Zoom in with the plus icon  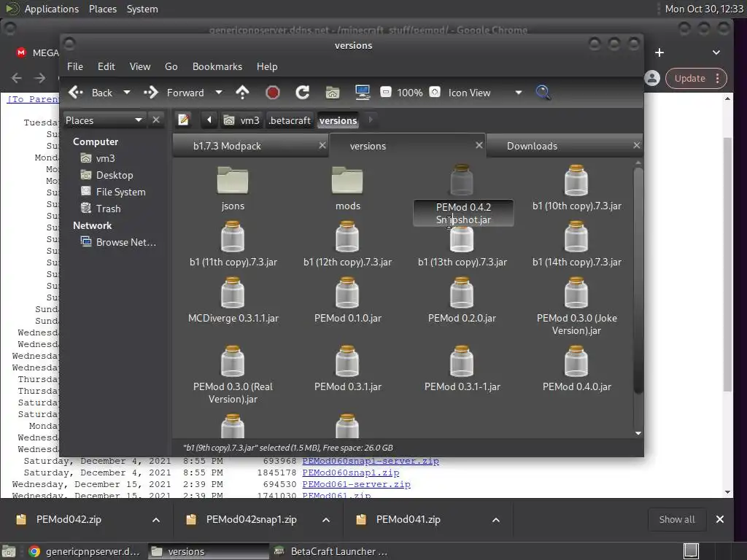(435, 92)
